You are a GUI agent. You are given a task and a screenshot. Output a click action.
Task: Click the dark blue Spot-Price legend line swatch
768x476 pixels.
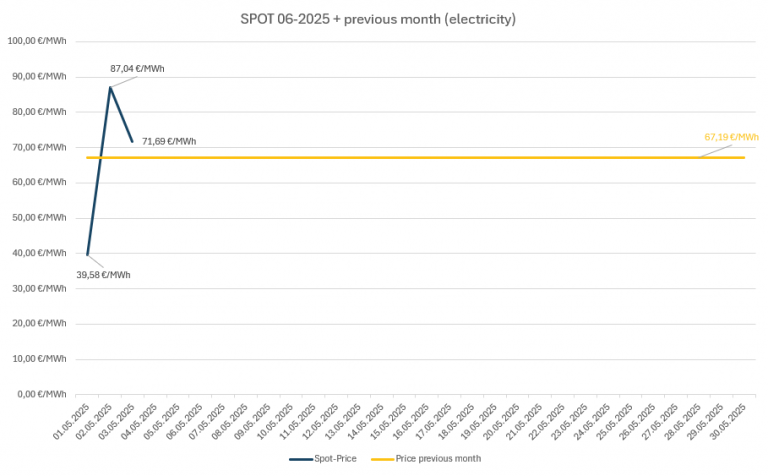pyautogui.click(x=301, y=458)
